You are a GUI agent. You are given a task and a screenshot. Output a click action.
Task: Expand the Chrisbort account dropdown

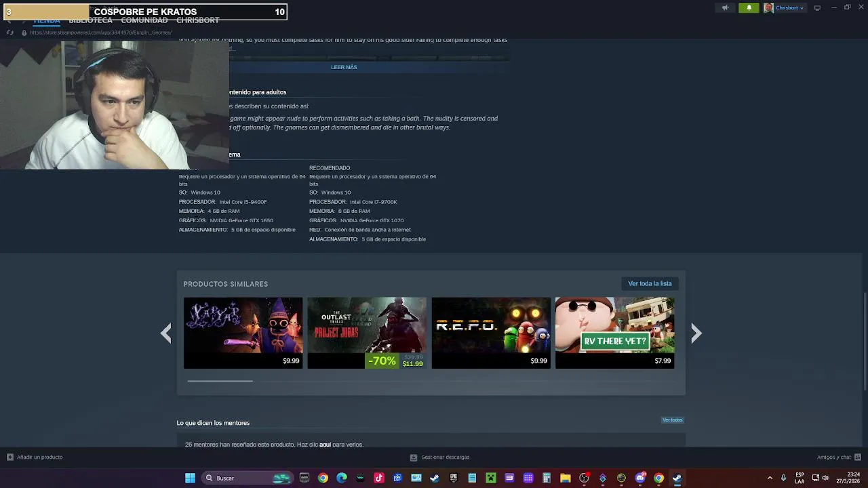[784, 8]
